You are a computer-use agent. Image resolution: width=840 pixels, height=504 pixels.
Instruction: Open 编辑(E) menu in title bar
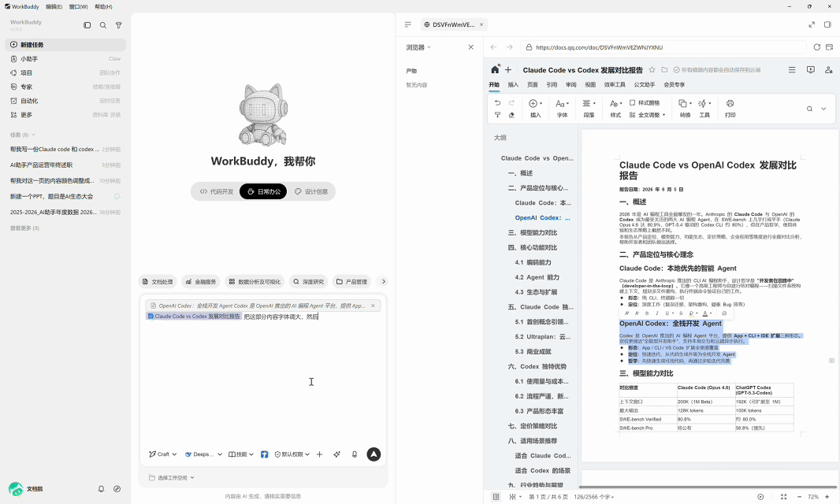point(54,7)
